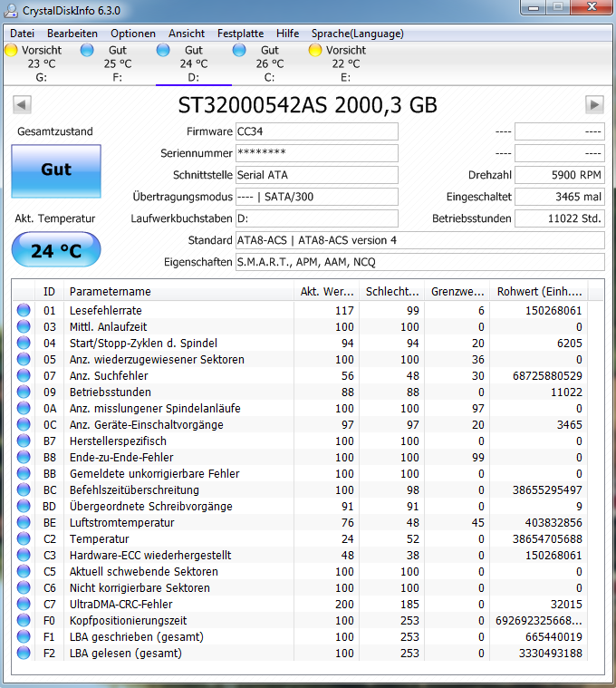
Task: Click status orb for LBA geschrieben (gesamt)
Action: [x=24, y=636]
